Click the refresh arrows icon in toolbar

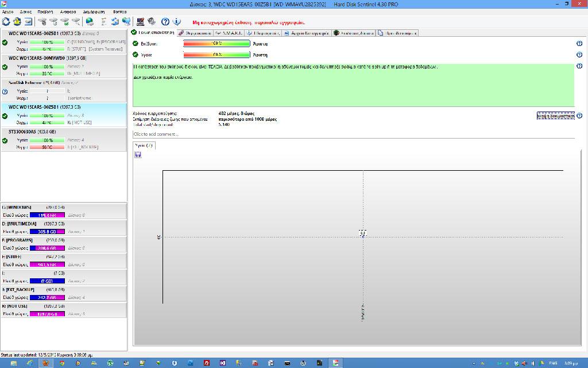[6, 22]
